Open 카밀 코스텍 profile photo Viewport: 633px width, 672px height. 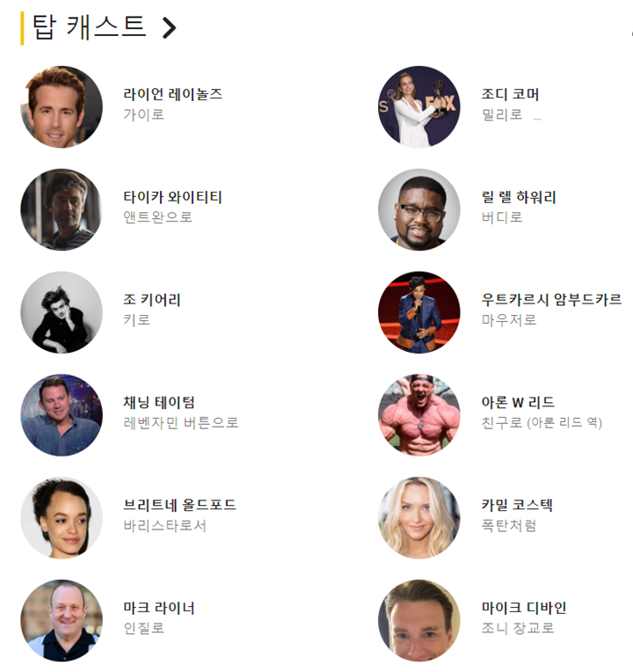[x=418, y=518]
